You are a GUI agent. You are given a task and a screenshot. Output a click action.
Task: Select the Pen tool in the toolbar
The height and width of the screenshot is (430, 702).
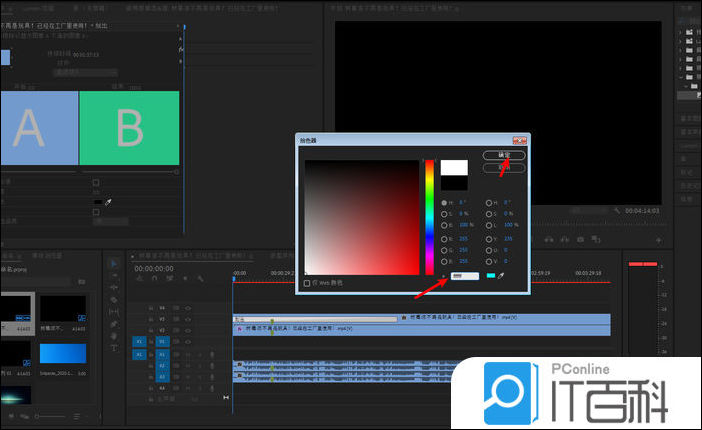click(x=114, y=324)
